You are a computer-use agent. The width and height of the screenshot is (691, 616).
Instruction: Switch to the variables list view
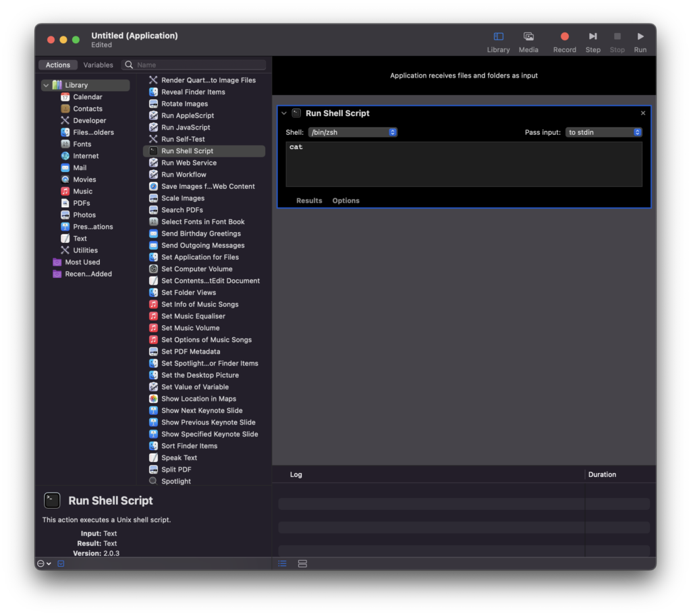[302, 563]
